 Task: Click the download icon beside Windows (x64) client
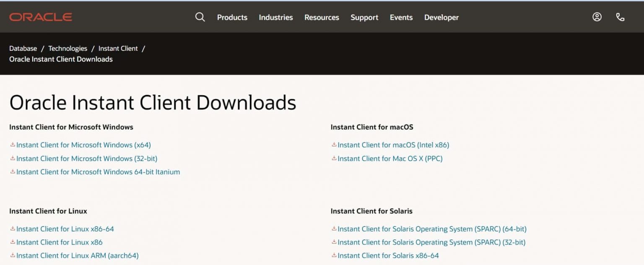tap(13, 145)
